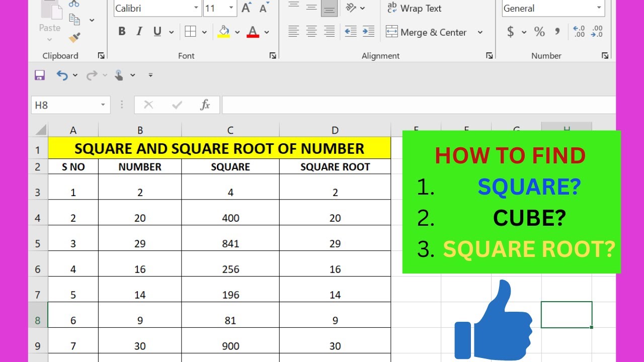Open the Number format dialog launcher
The height and width of the screenshot is (362, 644).
coord(605,56)
